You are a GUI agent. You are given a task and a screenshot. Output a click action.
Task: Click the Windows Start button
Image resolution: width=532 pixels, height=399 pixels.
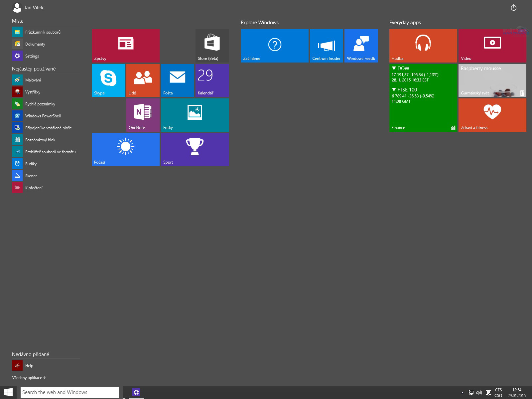coord(8,392)
